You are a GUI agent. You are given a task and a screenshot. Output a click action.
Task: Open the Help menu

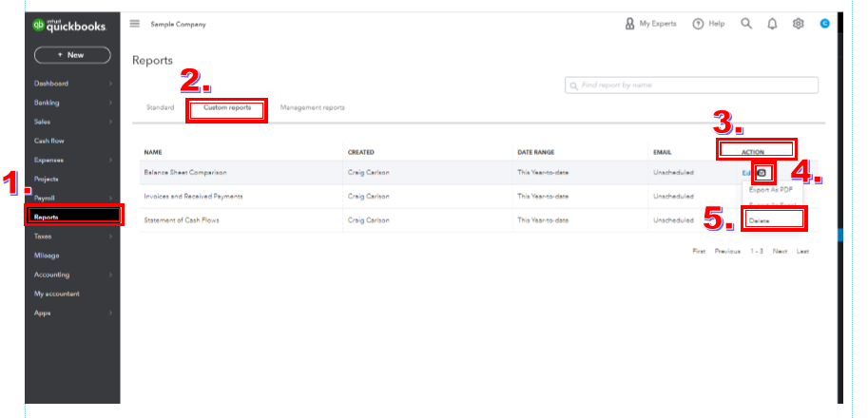[x=708, y=24]
